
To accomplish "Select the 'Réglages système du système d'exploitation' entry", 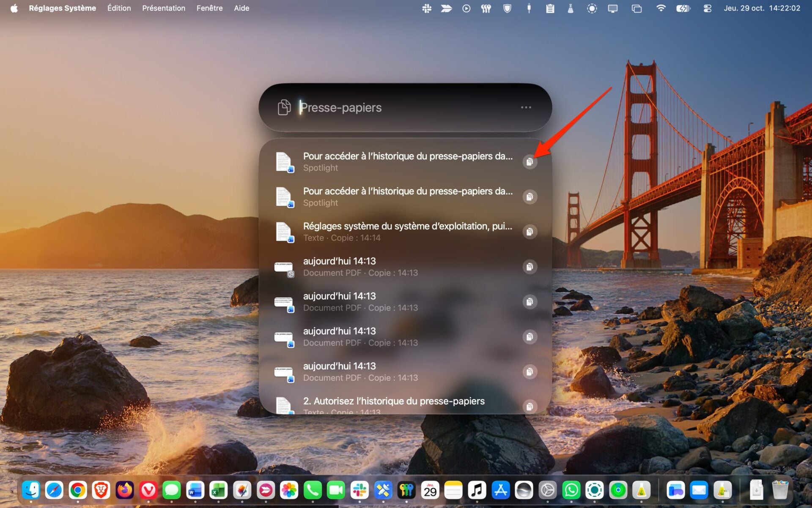I will click(x=405, y=232).
